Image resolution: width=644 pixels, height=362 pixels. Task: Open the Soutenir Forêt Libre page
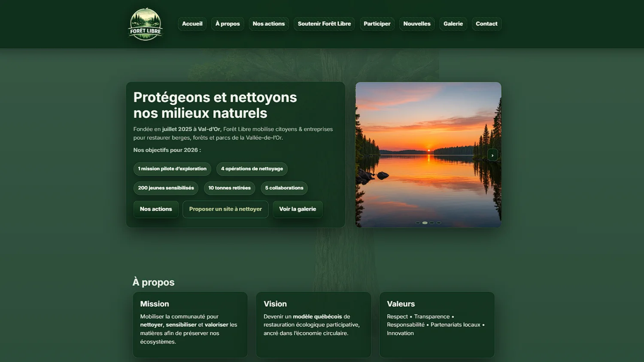click(x=324, y=24)
